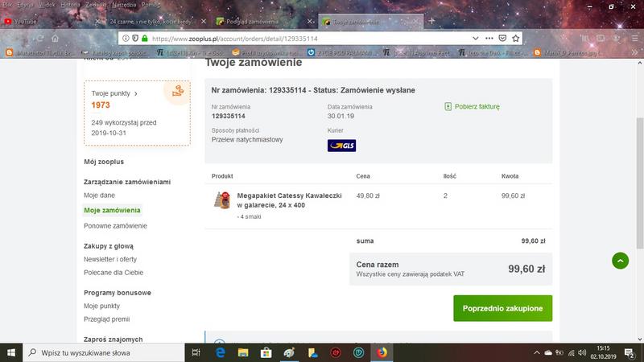Open page actions three-dots menu
This screenshot has width=644, height=362.
click(489, 38)
